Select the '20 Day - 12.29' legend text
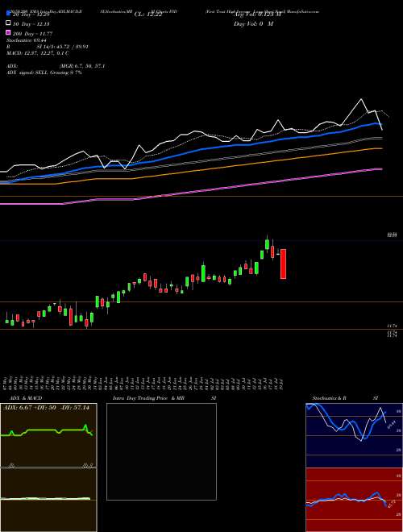The width and height of the screenshot is (403, 532). pyautogui.click(x=31, y=15)
